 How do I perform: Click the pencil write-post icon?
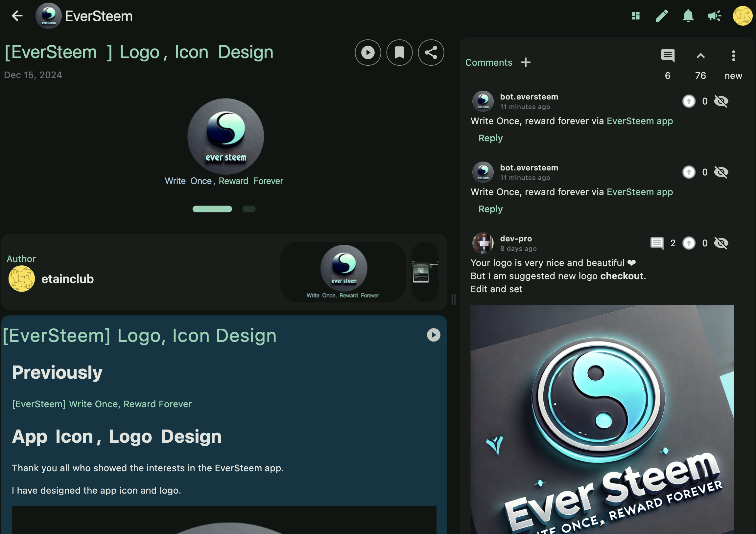[661, 15]
